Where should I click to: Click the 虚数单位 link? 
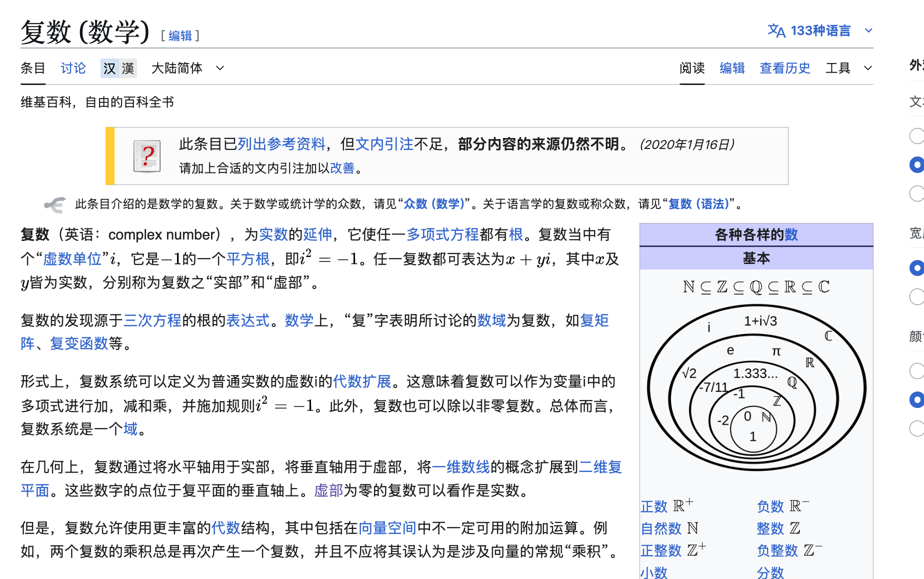tap(72, 258)
